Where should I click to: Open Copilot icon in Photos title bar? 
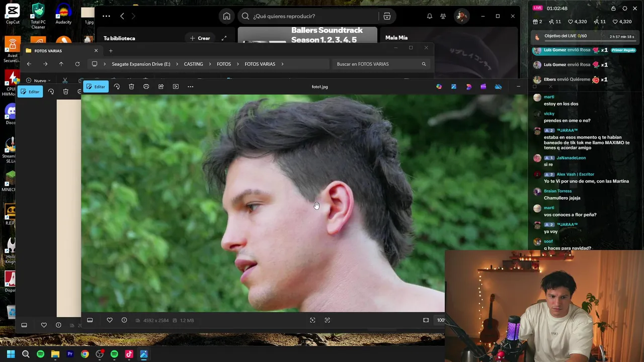[439, 86]
